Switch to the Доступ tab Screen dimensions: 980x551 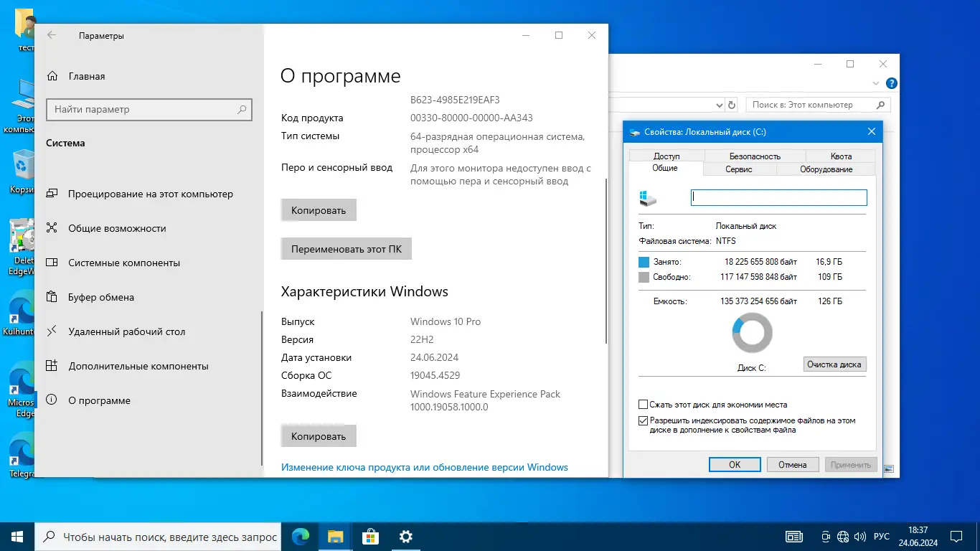pyautogui.click(x=666, y=156)
